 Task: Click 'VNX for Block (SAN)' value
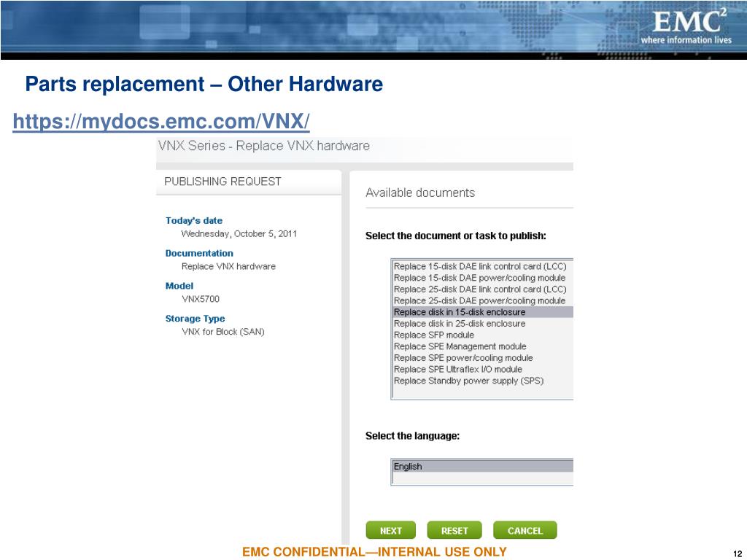pyautogui.click(x=223, y=332)
